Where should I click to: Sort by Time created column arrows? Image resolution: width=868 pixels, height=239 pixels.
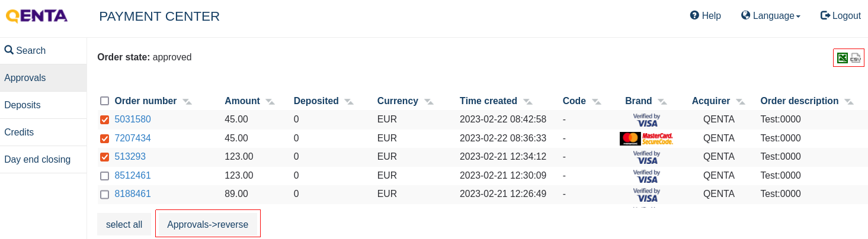tap(528, 102)
